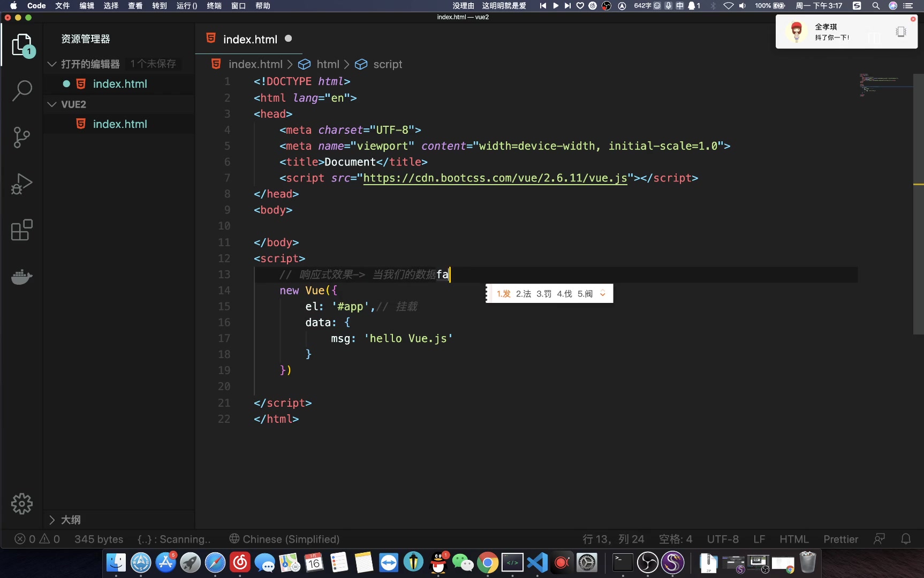Open the App Store from the Dock
924x578 pixels.
pyautogui.click(x=166, y=563)
